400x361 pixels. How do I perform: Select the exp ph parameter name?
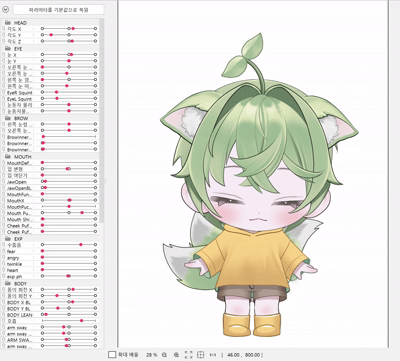coord(14,277)
